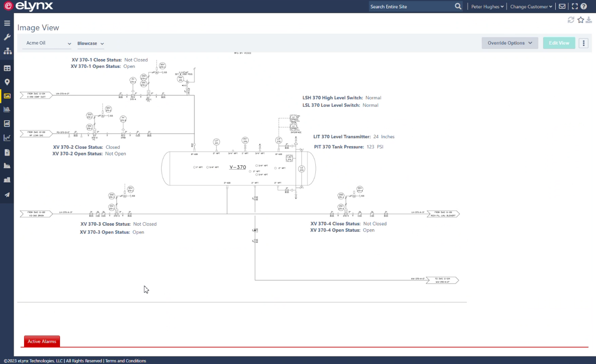This screenshot has height=364, width=596.
Task: Add this view to favorites star
Action: [x=581, y=20]
